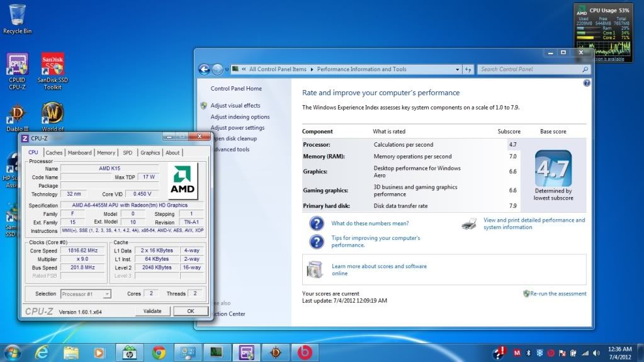The width and height of the screenshot is (644, 362).
Task: Click the Validate button in CPU-Z
Action: tap(152, 311)
